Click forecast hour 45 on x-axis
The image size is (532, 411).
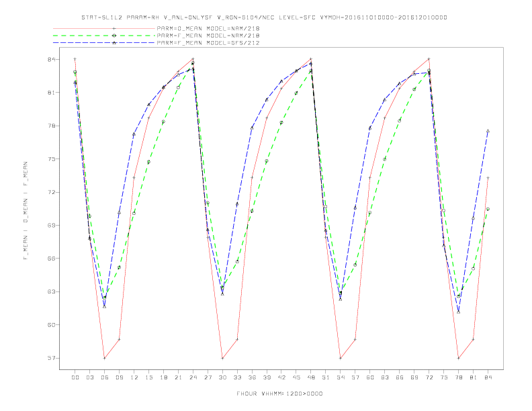296,377
